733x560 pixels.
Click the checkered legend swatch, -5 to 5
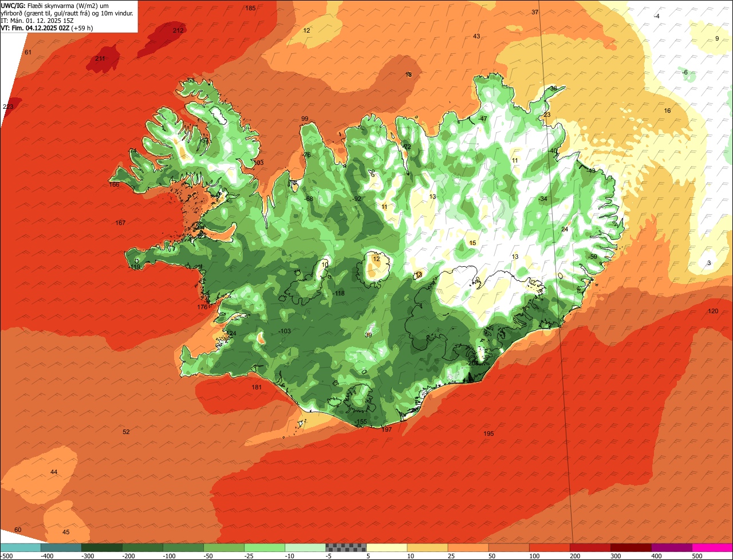point(346,547)
